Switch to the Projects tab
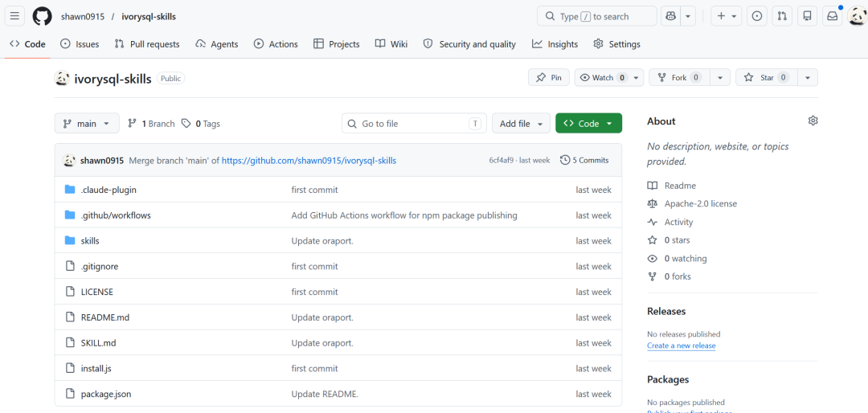Viewport: 868px width, 413px height. click(337, 44)
